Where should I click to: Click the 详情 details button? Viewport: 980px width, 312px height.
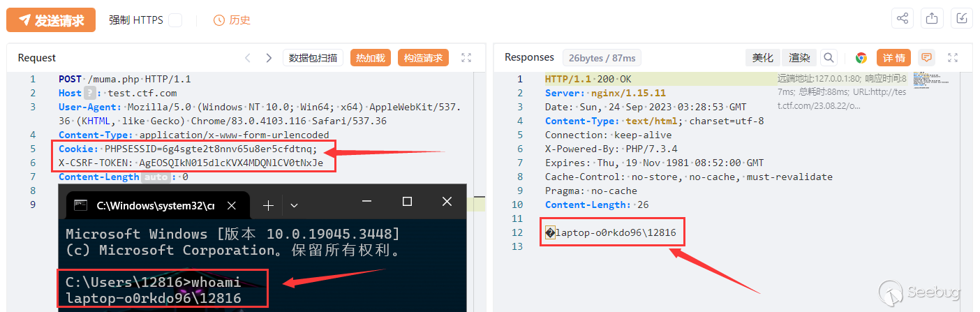click(x=893, y=58)
